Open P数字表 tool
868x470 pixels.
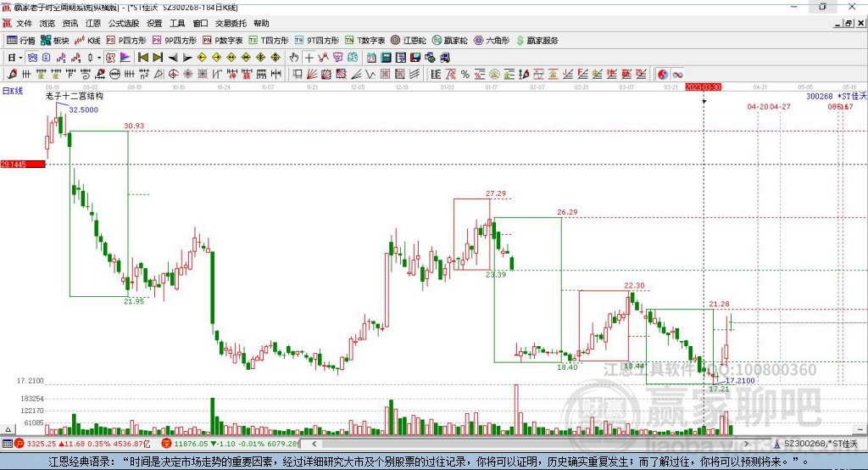(x=223, y=41)
